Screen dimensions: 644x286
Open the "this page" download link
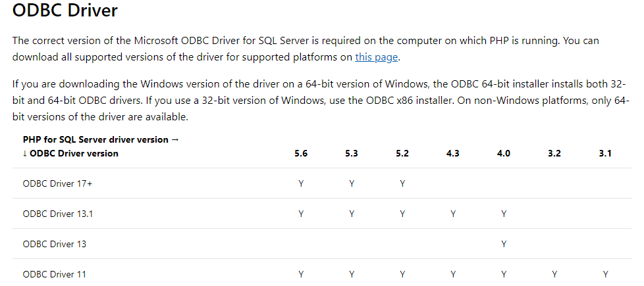376,57
